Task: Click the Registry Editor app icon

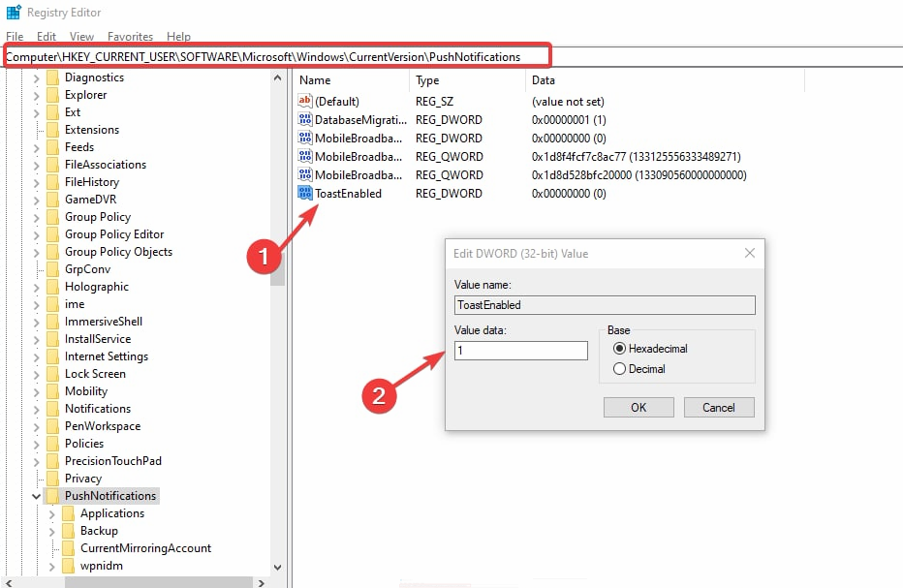Action: click(x=14, y=12)
